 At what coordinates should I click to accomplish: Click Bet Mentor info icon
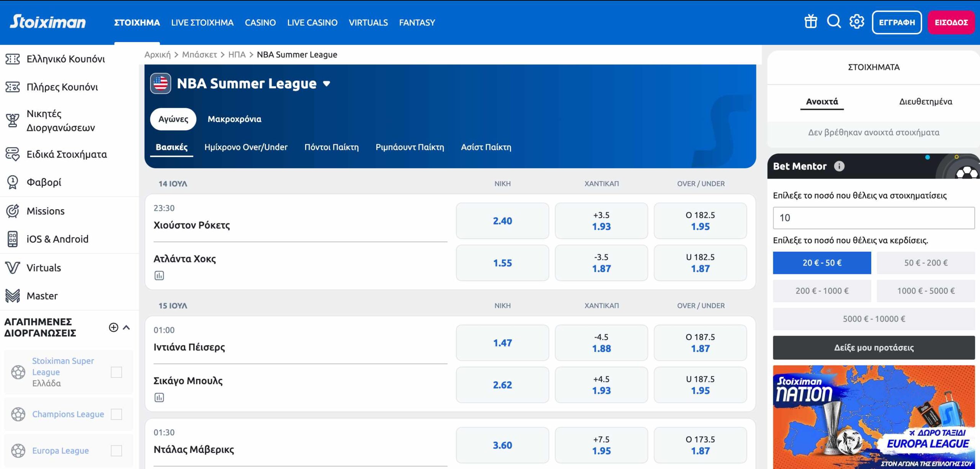pyautogui.click(x=839, y=166)
